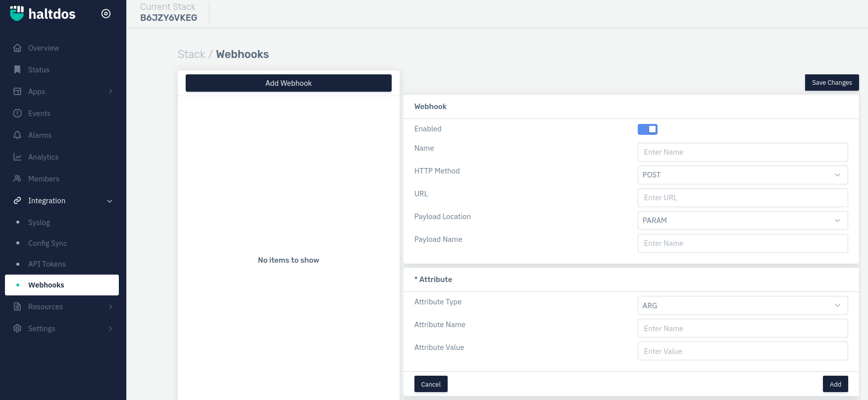Screen dimensions: 868x400
Task: Click the Alarms bell icon
Action: pos(17,135)
